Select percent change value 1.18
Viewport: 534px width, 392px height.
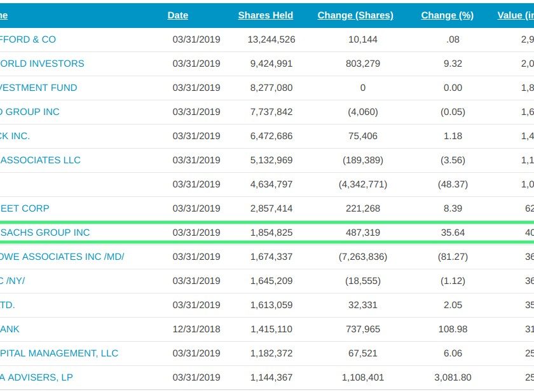pyautogui.click(x=453, y=136)
